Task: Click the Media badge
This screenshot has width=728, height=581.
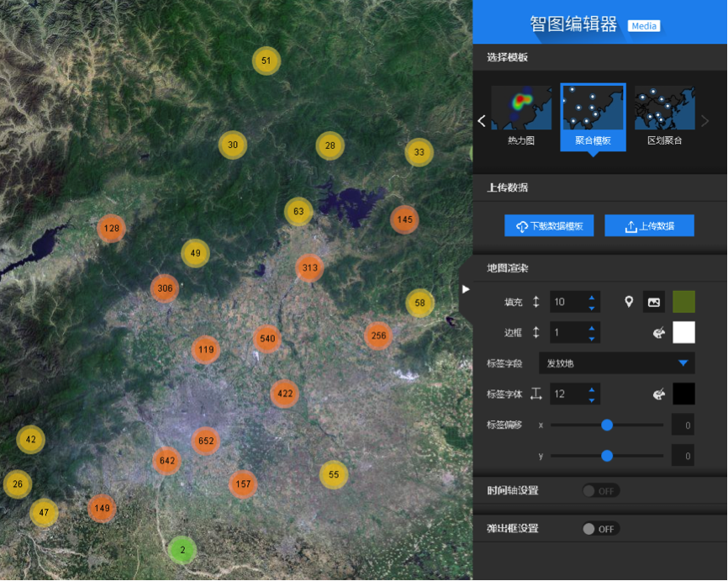Action: [643, 26]
